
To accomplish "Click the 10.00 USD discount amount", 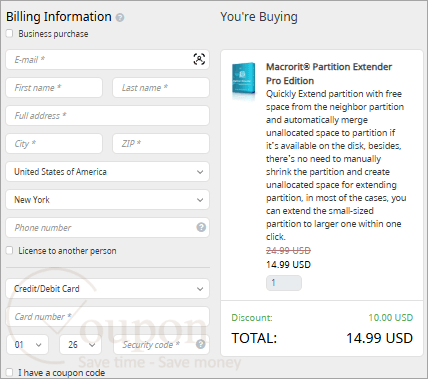I will pos(390,317).
